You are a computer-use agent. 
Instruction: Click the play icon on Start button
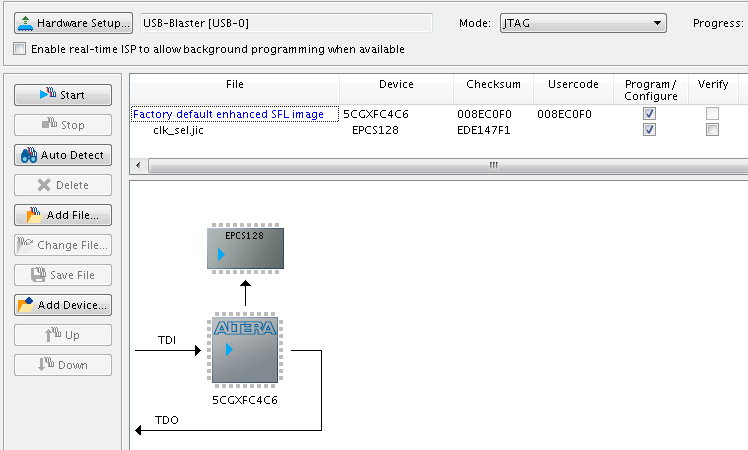[x=48, y=93]
